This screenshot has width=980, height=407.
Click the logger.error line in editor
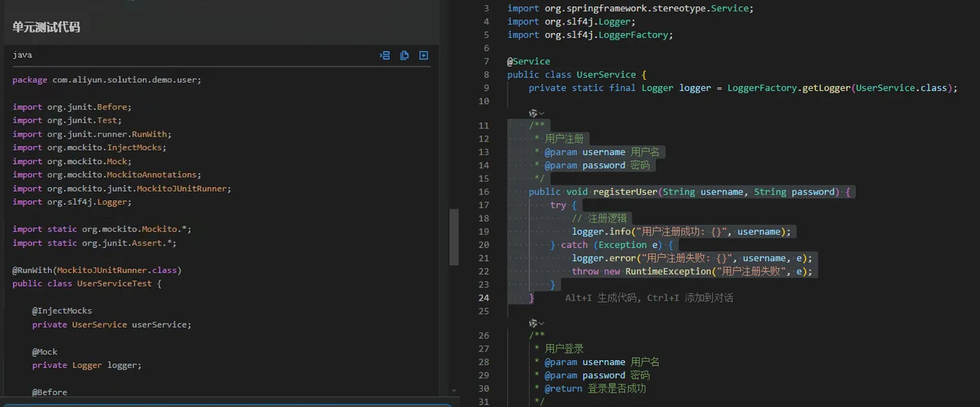(692, 258)
